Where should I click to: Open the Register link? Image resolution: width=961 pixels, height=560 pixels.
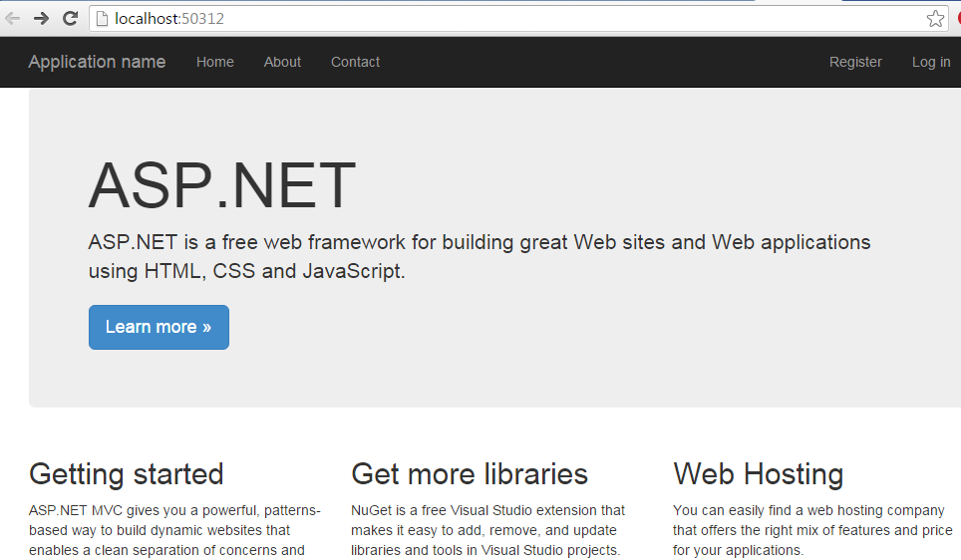[855, 62]
